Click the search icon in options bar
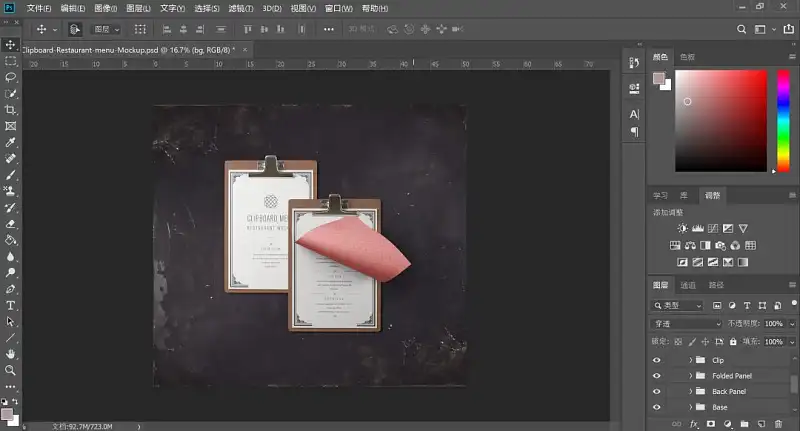Image resolution: width=800 pixels, height=431 pixels. (741, 30)
